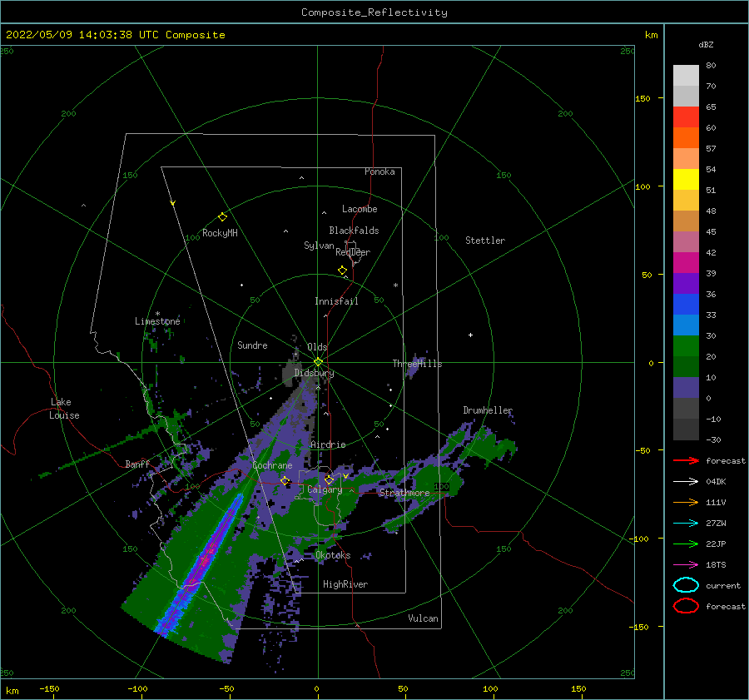Click the Cochrane label

pyautogui.click(x=272, y=465)
